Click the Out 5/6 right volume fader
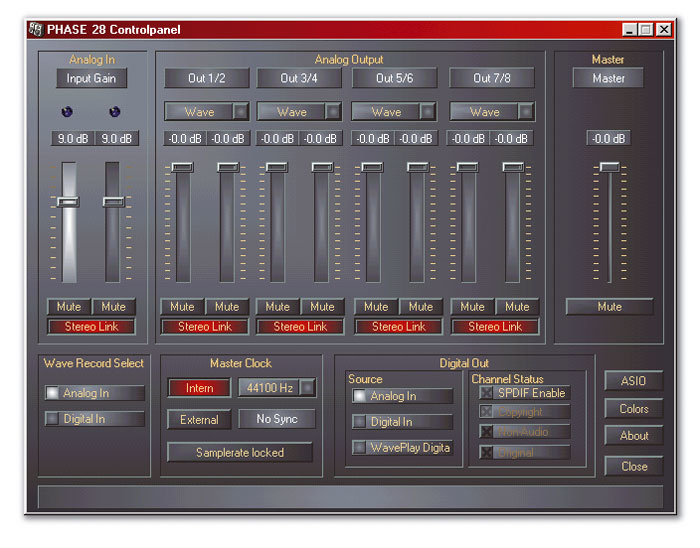Image resolution: width=700 pixels, height=548 pixels. click(x=418, y=167)
